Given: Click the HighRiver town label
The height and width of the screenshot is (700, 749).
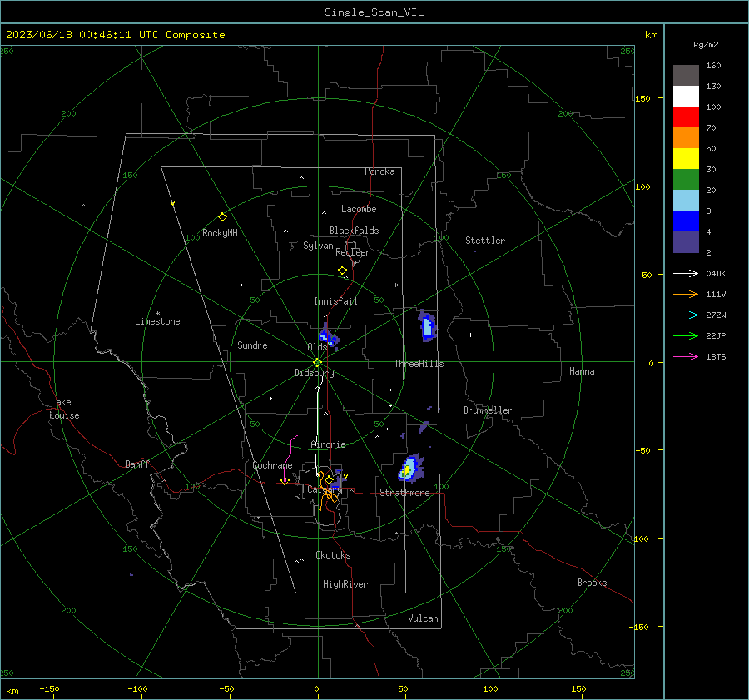Looking at the screenshot, I should [345, 584].
